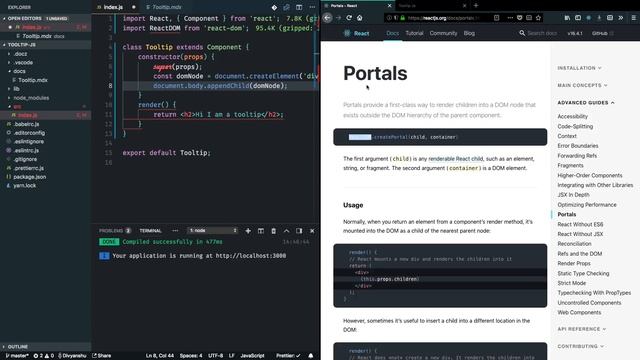This screenshot has height=360, width=640.
Task: Expand API Reference section
Action: [x=582, y=329]
